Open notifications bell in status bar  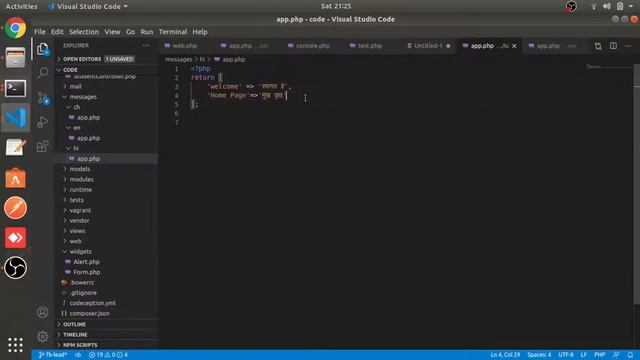pyautogui.click(x=630, y=355)
